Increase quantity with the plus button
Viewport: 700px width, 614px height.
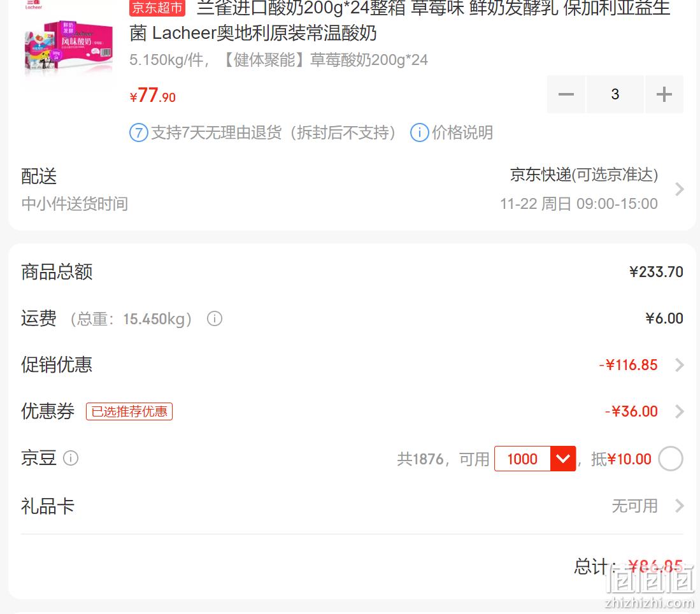pos(664,94)
